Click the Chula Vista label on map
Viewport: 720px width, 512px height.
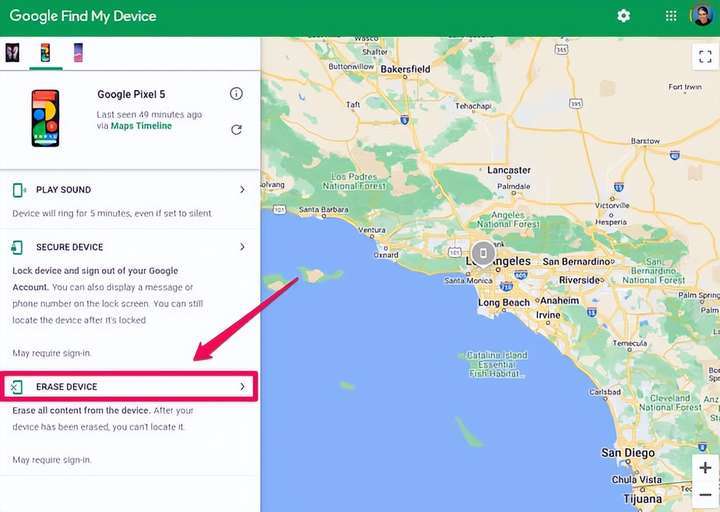pos(636,479)
